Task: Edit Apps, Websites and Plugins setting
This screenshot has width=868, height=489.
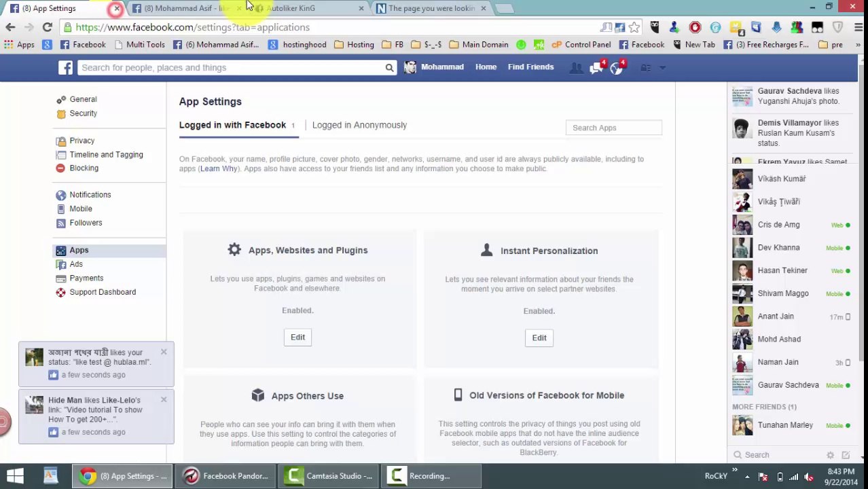Action: coord(297,338)
